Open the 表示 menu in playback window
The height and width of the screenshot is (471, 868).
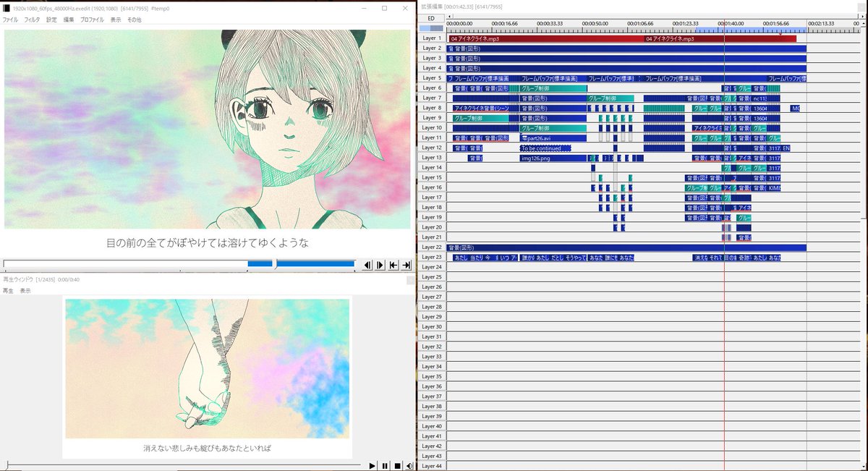coord(25,290)
